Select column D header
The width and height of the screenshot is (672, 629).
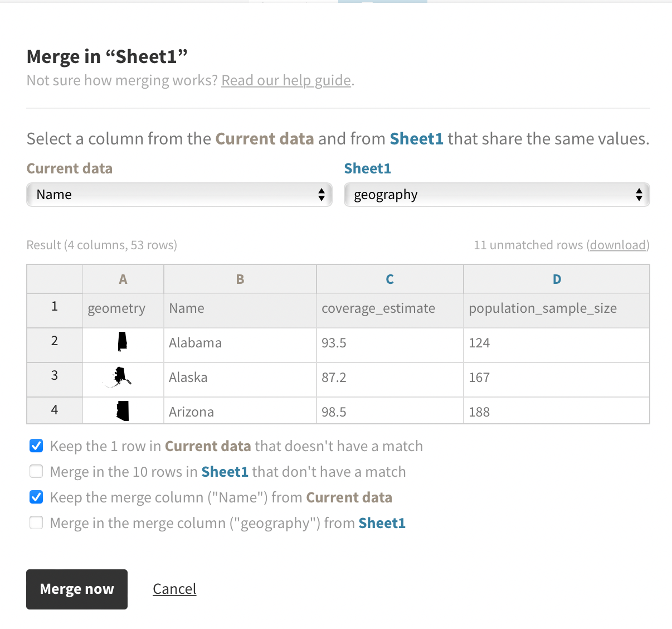557,279
